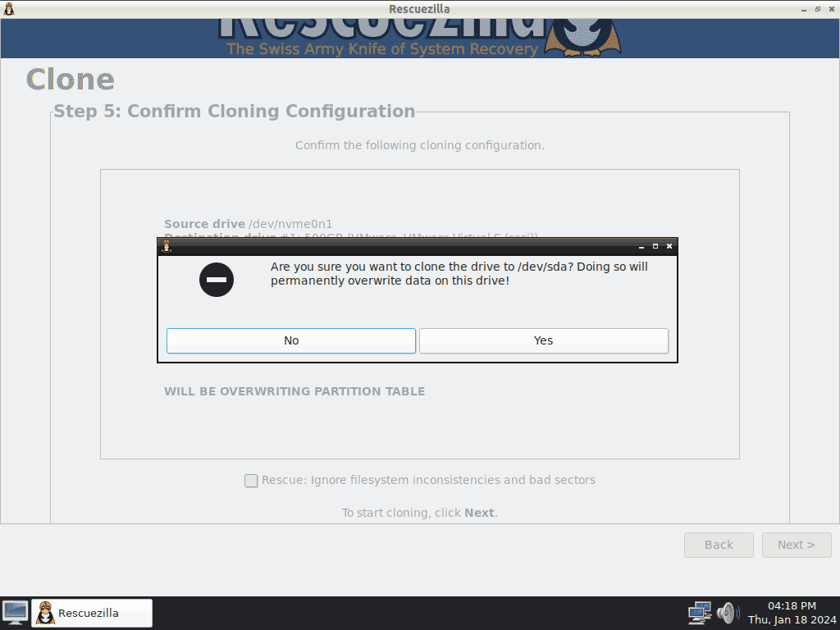This screenshot has height=630, width=840.
Task: Minimize the confirmation dialog
Action: click(x=641, y=246)
